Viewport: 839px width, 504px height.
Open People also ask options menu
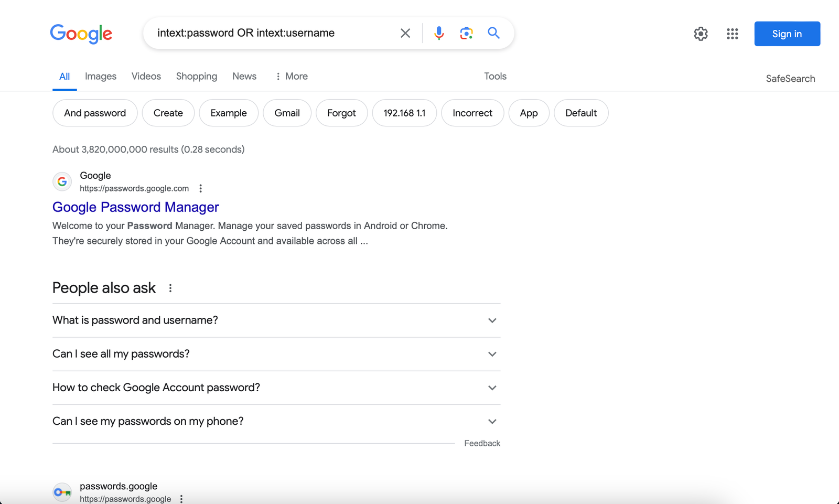(170, 288)
